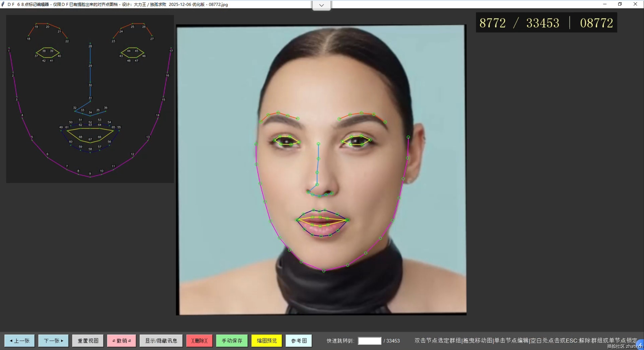Click the left eyebrow peak landmark node

[278, 112]
